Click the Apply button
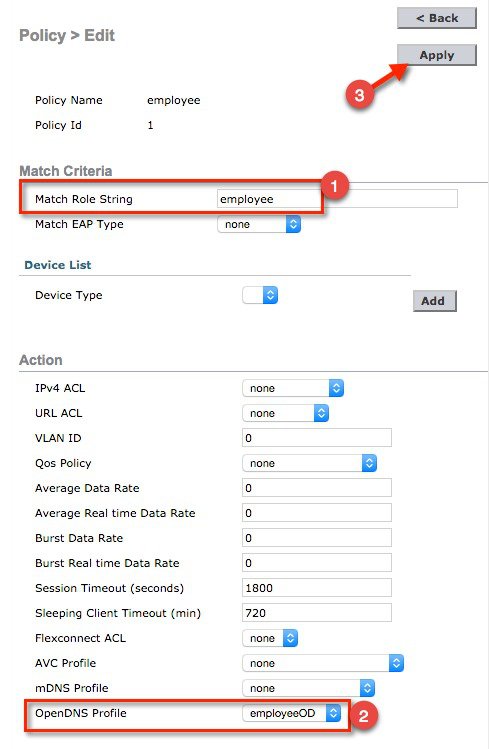The image size is (489, 749). pyautogui.click(x=436, y=55)
